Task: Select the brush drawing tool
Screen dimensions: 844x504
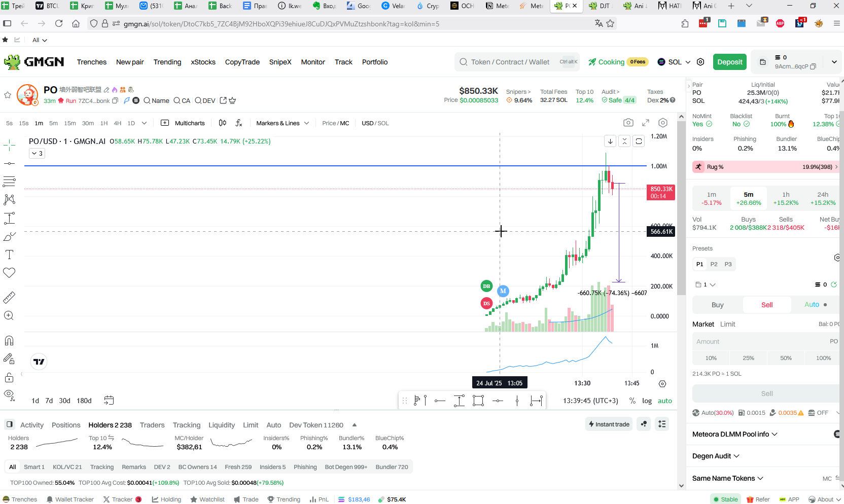Action: pyautogui.click(x=9, y=236)
